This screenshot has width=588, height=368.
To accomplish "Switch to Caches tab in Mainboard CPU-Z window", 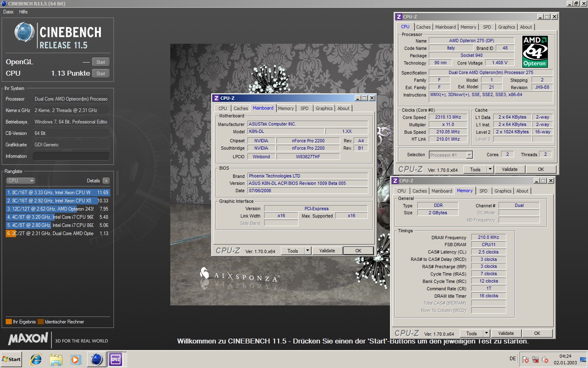I will pos(241,108).
